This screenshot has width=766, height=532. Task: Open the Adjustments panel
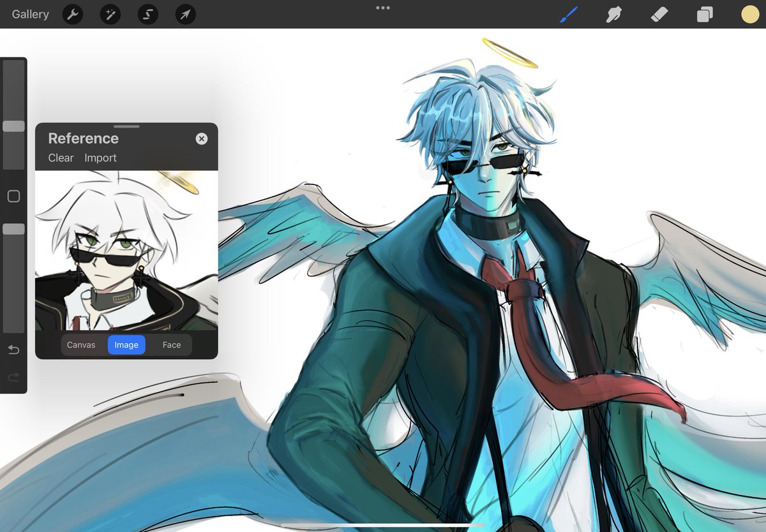pyautogui.click(x=110, y=14)
